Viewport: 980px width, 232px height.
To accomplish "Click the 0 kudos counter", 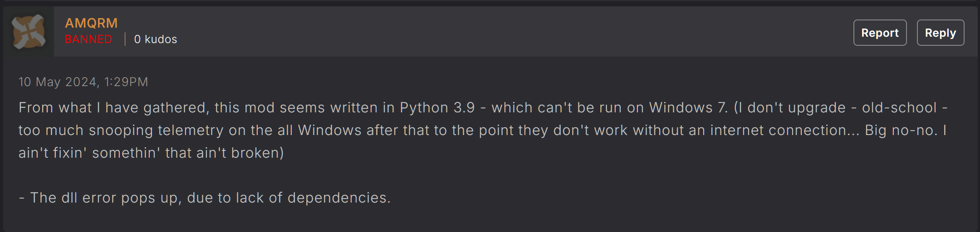I will point(156,39).
